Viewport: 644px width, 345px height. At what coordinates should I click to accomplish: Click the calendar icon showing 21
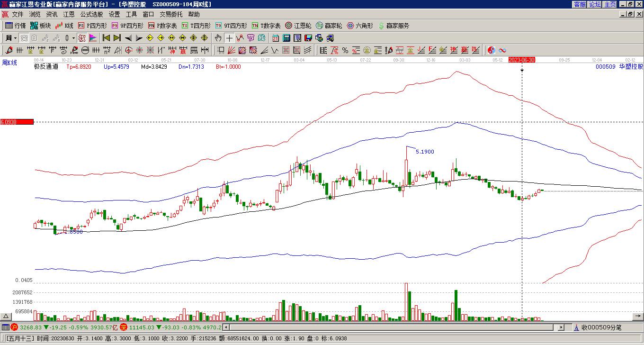[275, 38]
